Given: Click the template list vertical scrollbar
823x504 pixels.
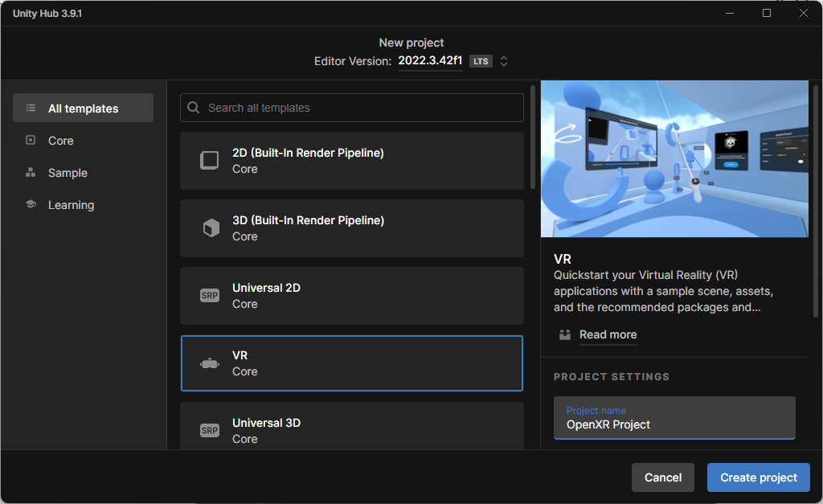Looking at the screenshot, I should click(x=532, y=137).
